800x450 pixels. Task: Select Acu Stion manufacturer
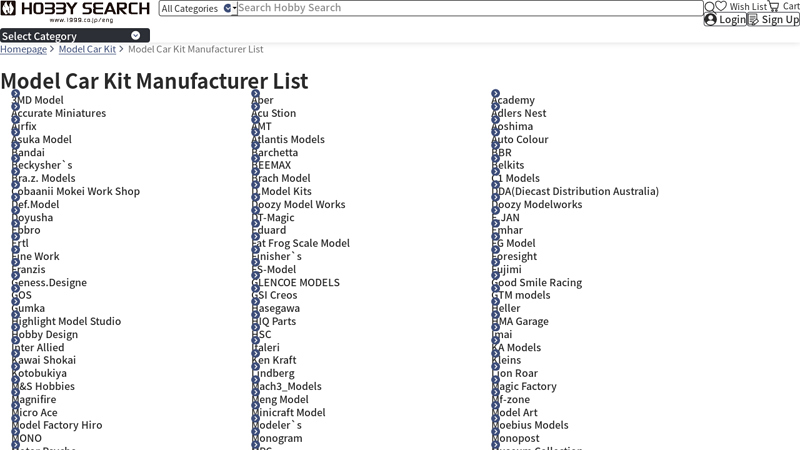point(273,113)
